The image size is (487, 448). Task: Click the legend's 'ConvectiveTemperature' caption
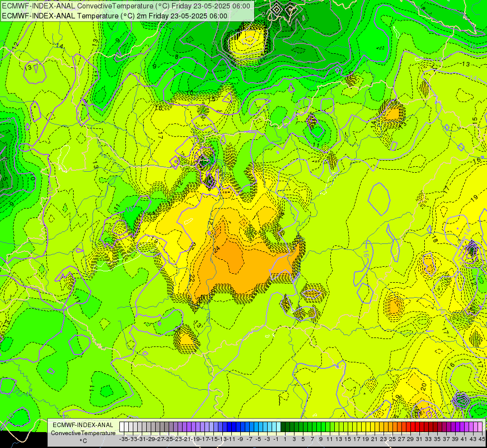click(83, 433)
